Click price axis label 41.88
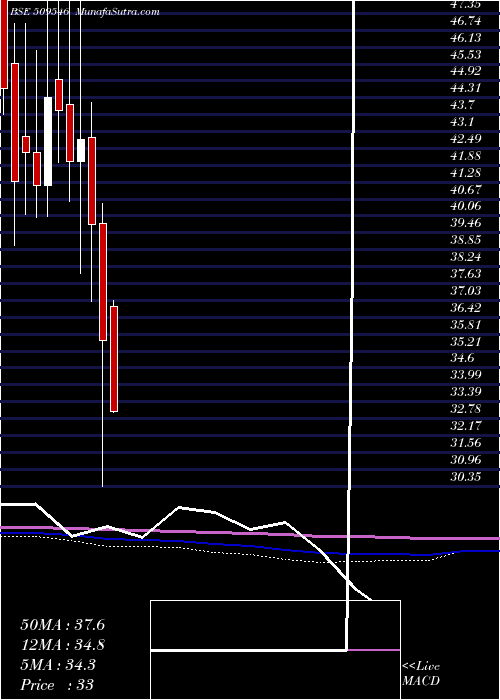This screenshot has height=700, width=500. tap(466, 156)
